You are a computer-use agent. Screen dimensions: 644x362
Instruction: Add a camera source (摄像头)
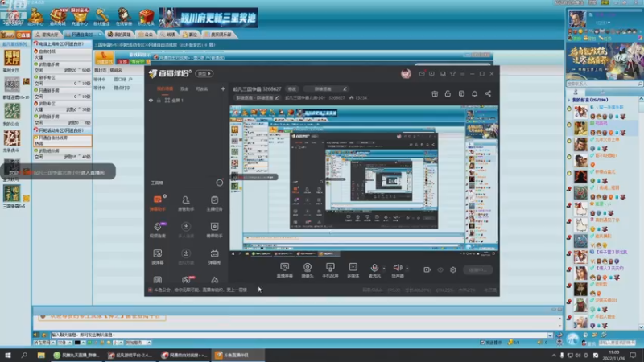pyautogui.click(x=308, y=270)
